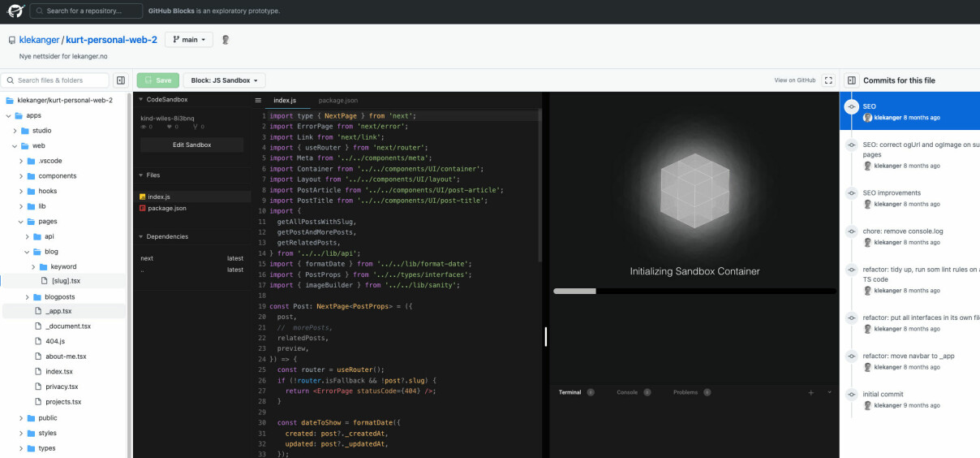This screenshot has height=458, width=980.
Task: Open the View on GitHub link
Action: (795, 80)
